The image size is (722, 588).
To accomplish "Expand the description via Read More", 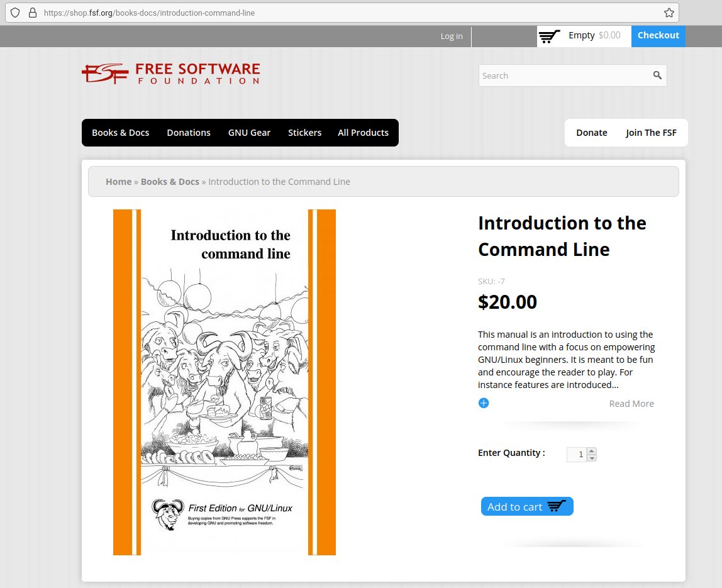I will click(631, 403).
